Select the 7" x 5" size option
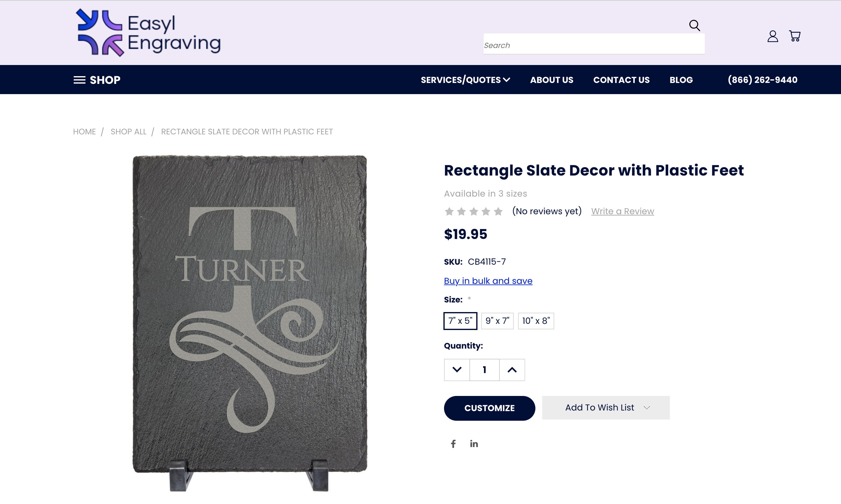 pyautogui.click(x=460, y=321)
